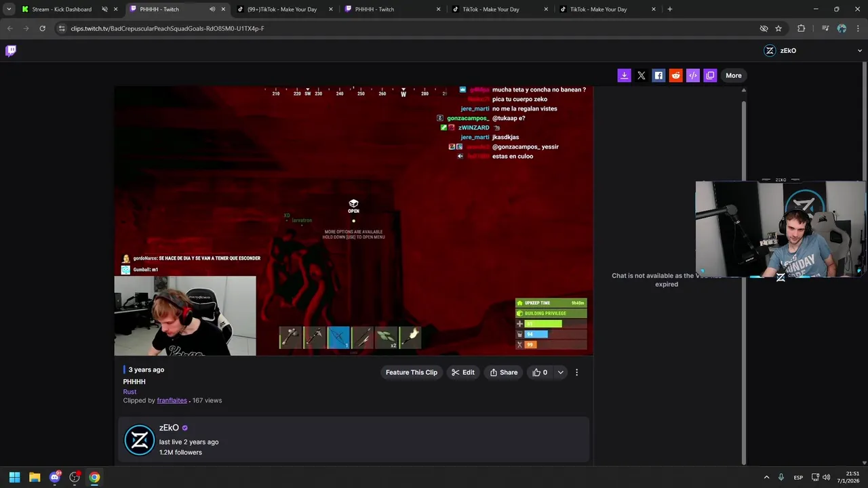The width and height of the screenshot is (868, 488).
Task: Select the "167 views" text
Action: coord(207,401)
